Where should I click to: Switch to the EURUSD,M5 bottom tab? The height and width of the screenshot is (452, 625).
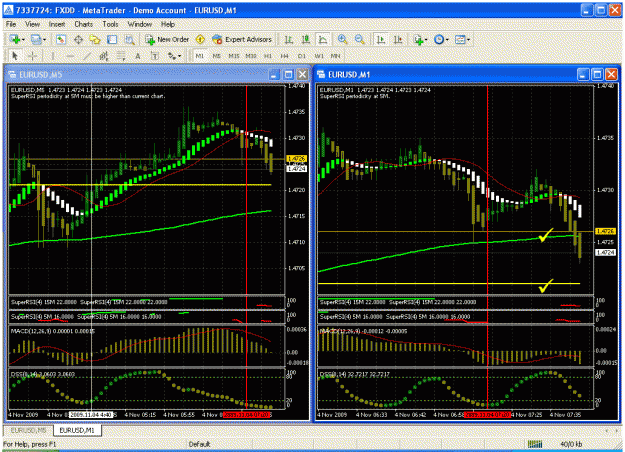pos(28,430)
